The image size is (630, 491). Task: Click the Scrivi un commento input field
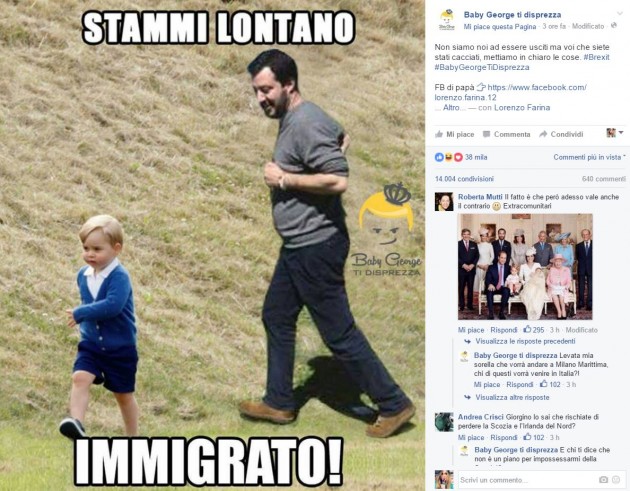click(x=528, y=480)
